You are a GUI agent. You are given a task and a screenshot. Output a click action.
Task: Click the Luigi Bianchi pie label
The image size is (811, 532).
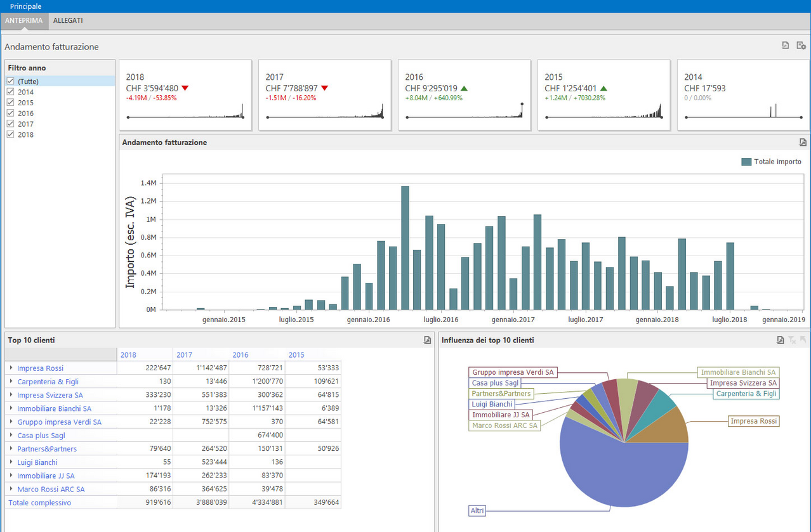click(492, 405)
